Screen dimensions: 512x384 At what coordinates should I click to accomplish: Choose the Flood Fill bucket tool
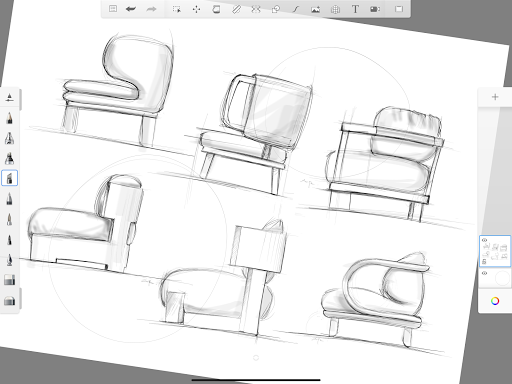point(216,9)
